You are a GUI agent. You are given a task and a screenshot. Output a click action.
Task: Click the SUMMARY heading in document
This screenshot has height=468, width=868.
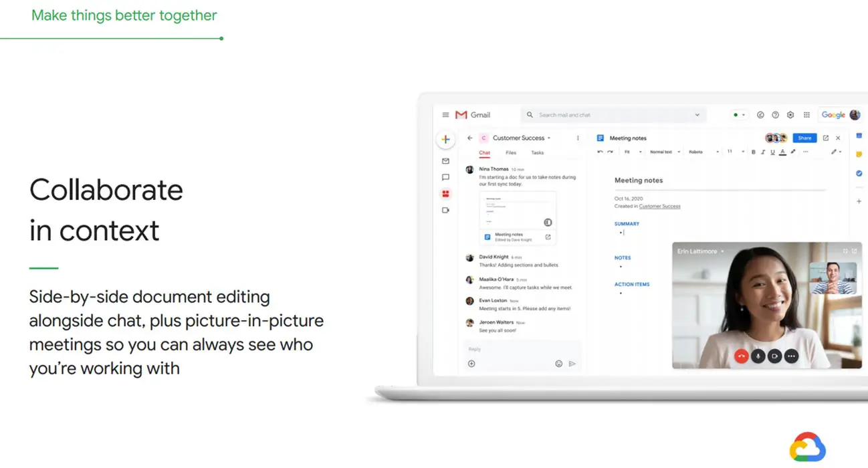tap(627, 224)
